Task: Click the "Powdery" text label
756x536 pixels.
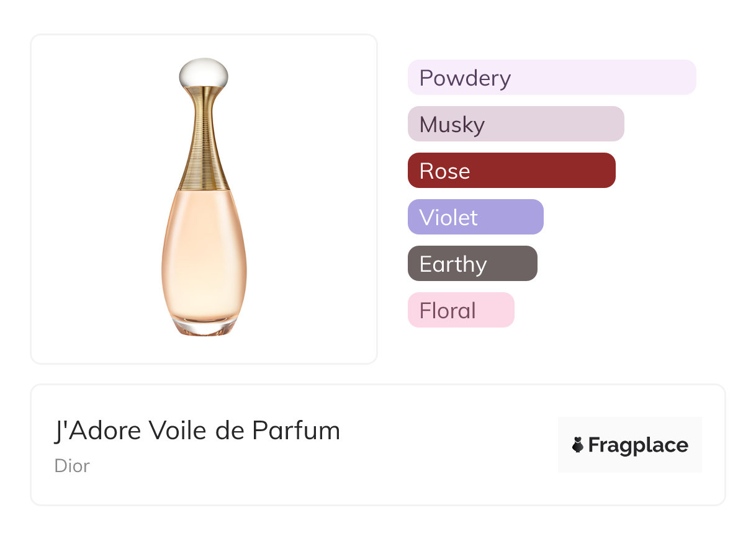Action: point(465,78)
